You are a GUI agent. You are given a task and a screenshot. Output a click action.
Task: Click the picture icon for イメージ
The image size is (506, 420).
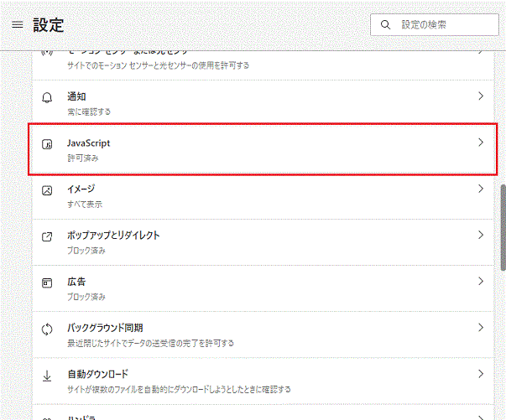(x=47, y=190)
